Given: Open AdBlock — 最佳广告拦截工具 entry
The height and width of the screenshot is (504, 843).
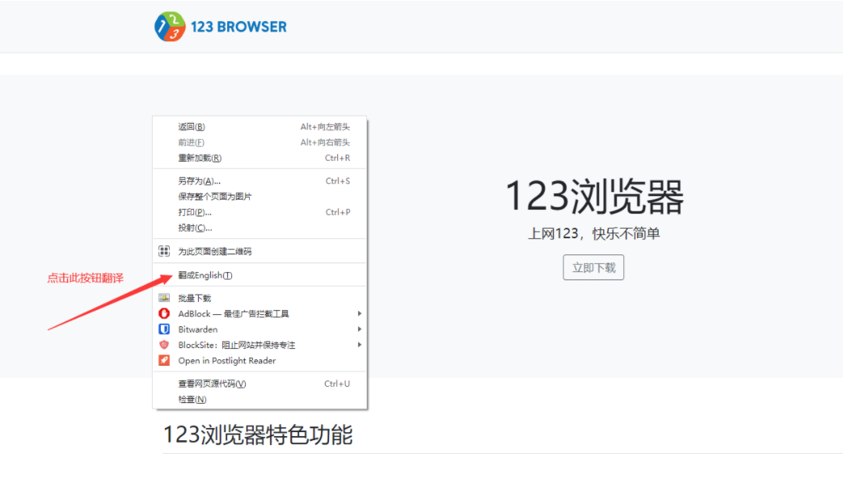Looking at the screenshot, I should [x=259, y=314].
